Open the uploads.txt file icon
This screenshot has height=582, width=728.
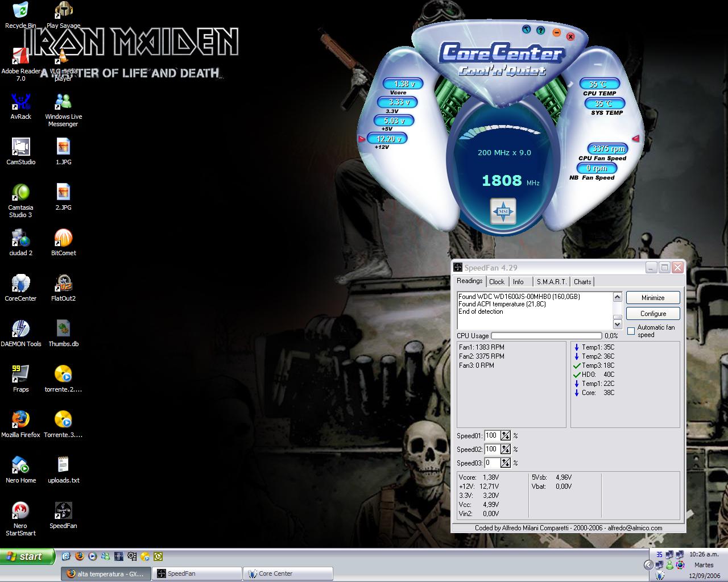63,470
